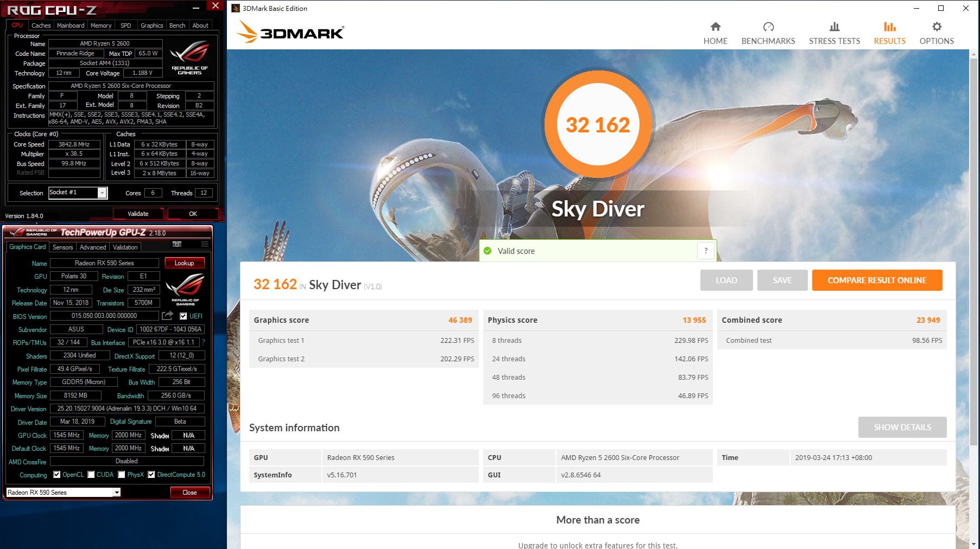The height and width of the screenshot is (549, 980).
Task: Click Time value 2019-03-24 17:13
Action: pos(833,457)
